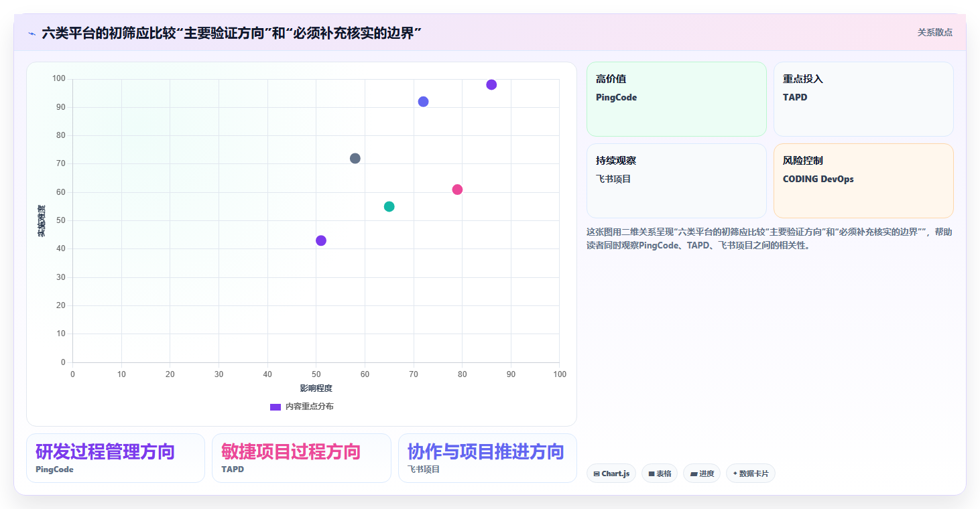Open the 重点投入 TAPD card
This screenshot has width=980, height=509.
coord(863,99)
